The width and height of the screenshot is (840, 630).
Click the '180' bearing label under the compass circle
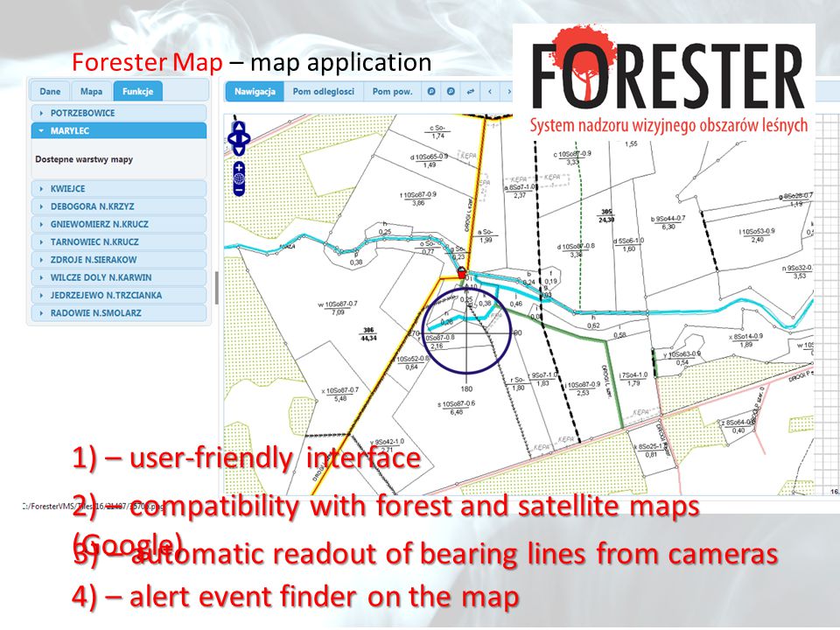tap(466, 388)
